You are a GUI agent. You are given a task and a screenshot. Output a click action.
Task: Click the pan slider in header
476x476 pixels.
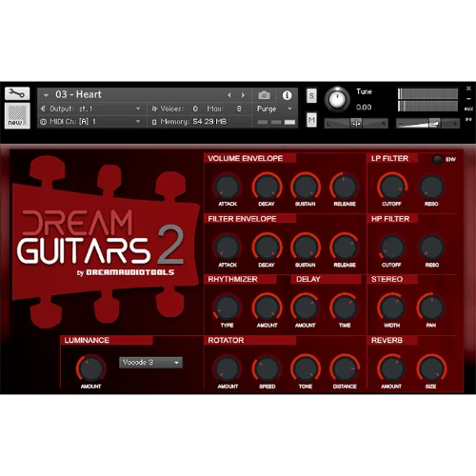(356, 124)
